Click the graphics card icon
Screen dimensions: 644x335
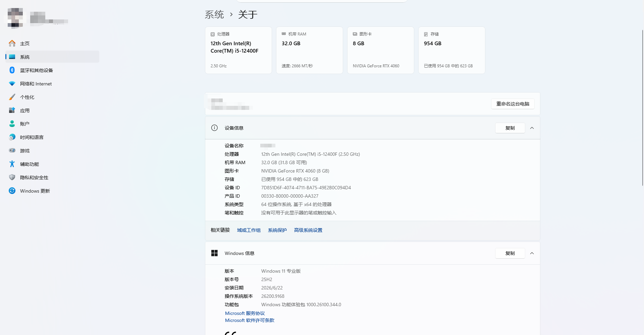(355, 34)
